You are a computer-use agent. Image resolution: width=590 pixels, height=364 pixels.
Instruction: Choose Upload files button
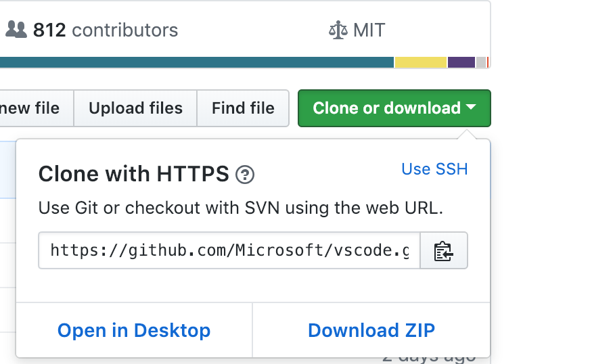tap(135, 108)
